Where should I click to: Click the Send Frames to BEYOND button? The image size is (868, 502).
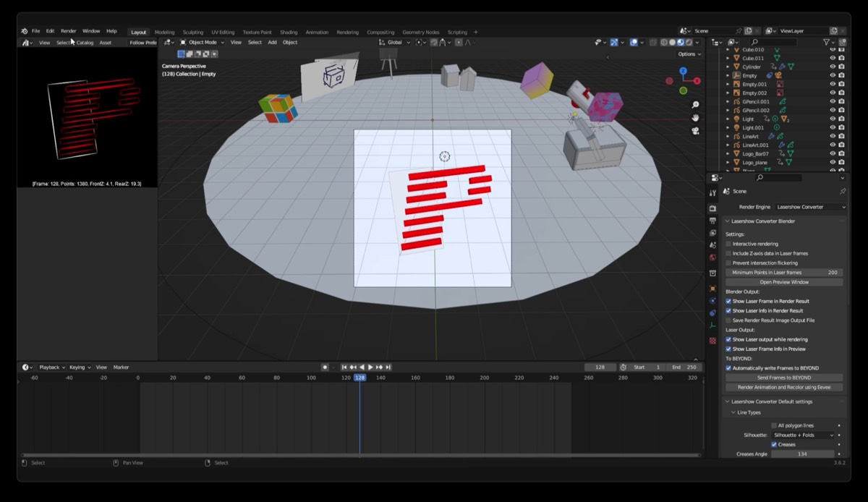(784, 378)
